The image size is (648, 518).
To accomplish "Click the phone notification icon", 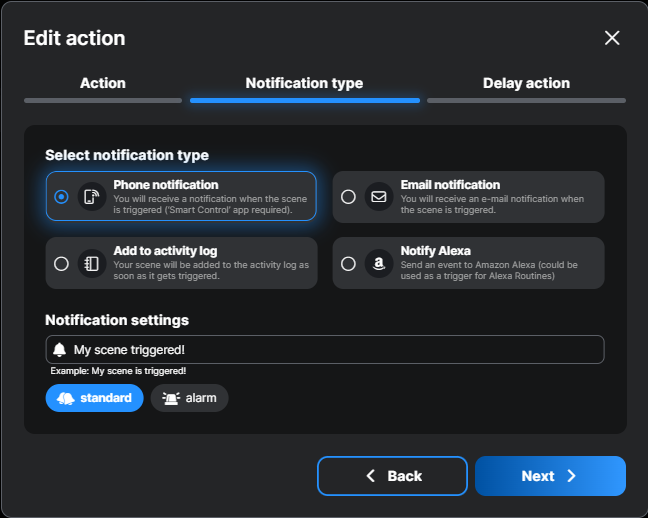I will (92, 197).
